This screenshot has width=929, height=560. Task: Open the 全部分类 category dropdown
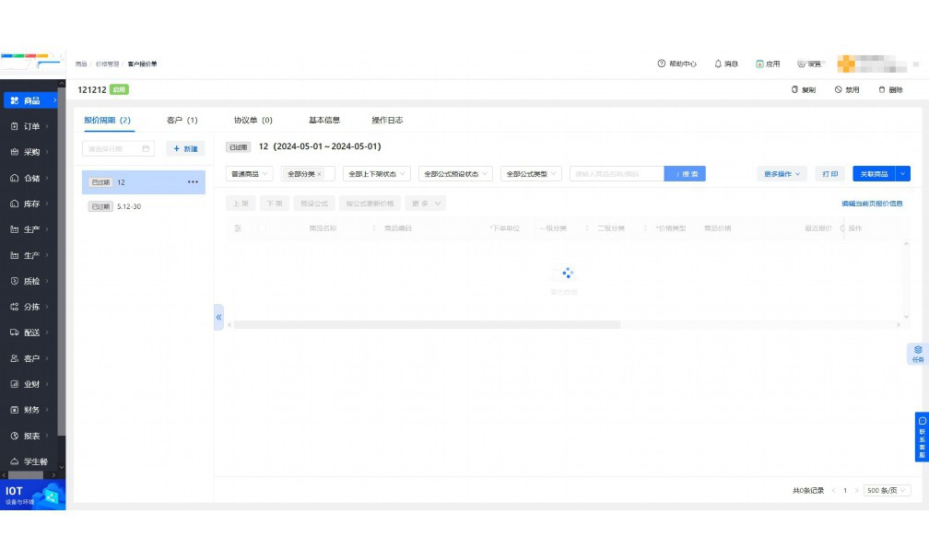coord(305,172)
